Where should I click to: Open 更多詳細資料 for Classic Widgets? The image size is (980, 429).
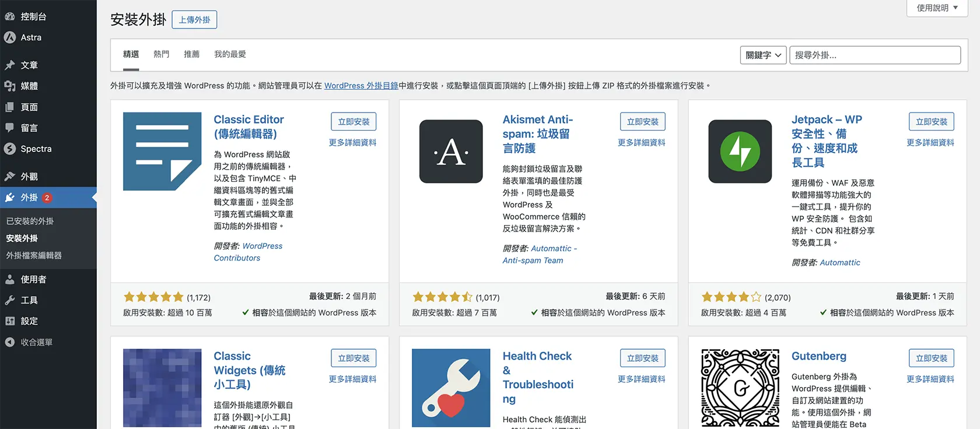coord(352,379)
